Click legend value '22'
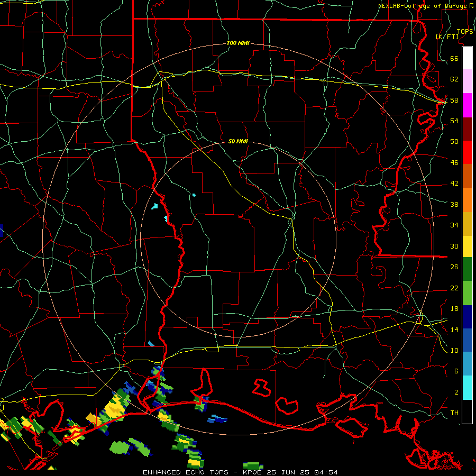476x476 pixels. click(x=454, y=288)
